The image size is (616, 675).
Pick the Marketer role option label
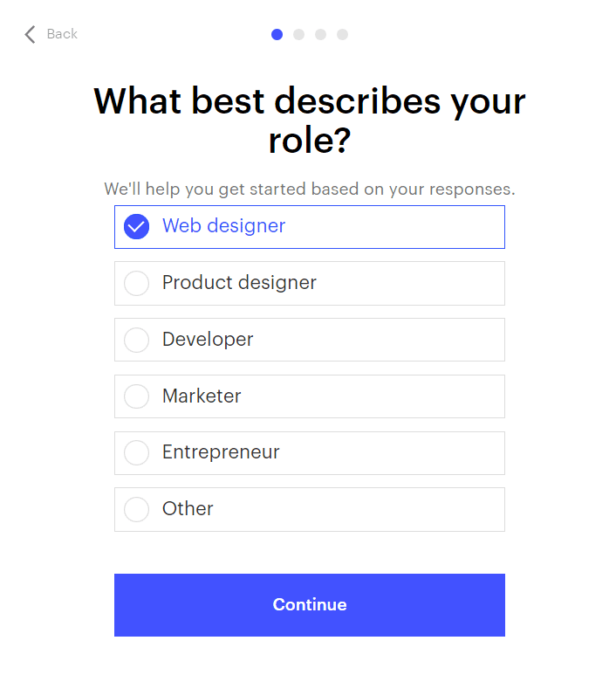tap(202, 396)
